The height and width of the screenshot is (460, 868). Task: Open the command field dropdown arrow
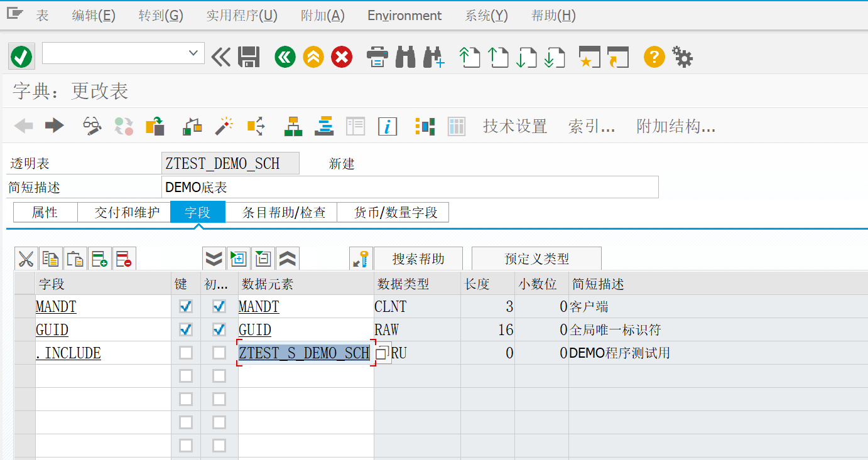(x=193, y=53)
